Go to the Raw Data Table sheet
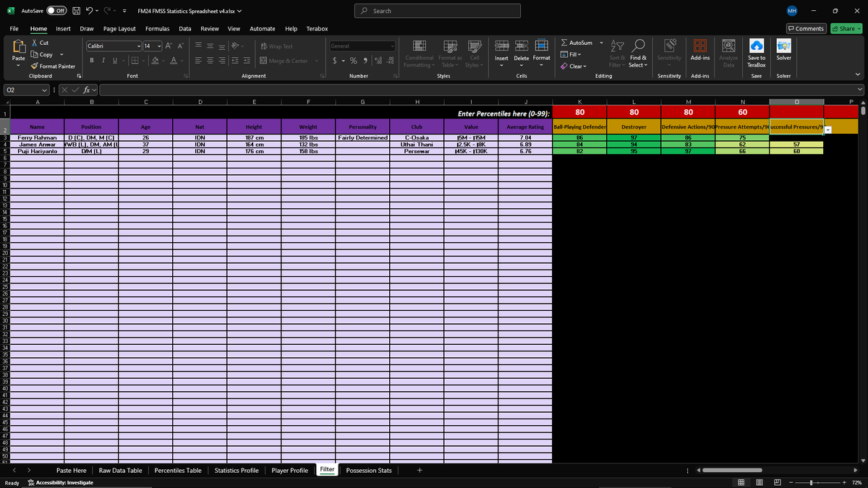Screen dimensions: 868x488 (120, 470)
